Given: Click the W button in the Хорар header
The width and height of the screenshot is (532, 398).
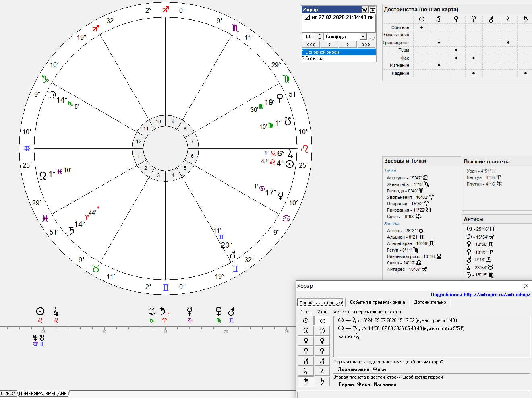Looking at the screenshot, I should click(x=365, y=10).
